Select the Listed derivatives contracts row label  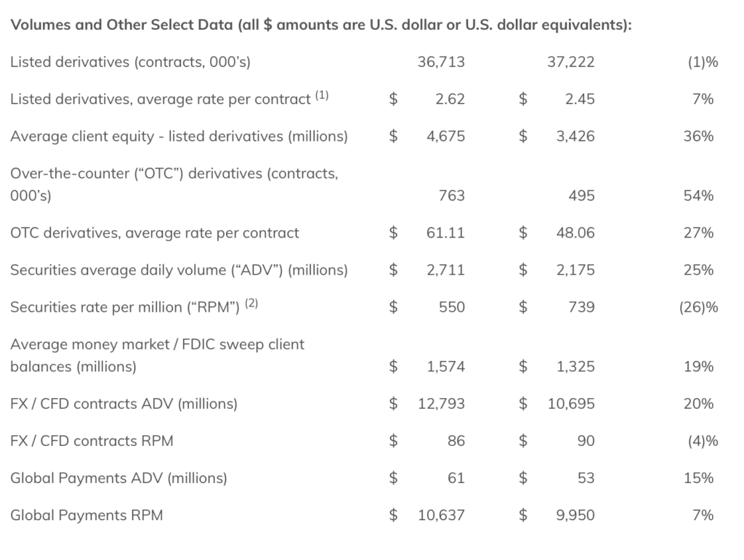[130, 62]
